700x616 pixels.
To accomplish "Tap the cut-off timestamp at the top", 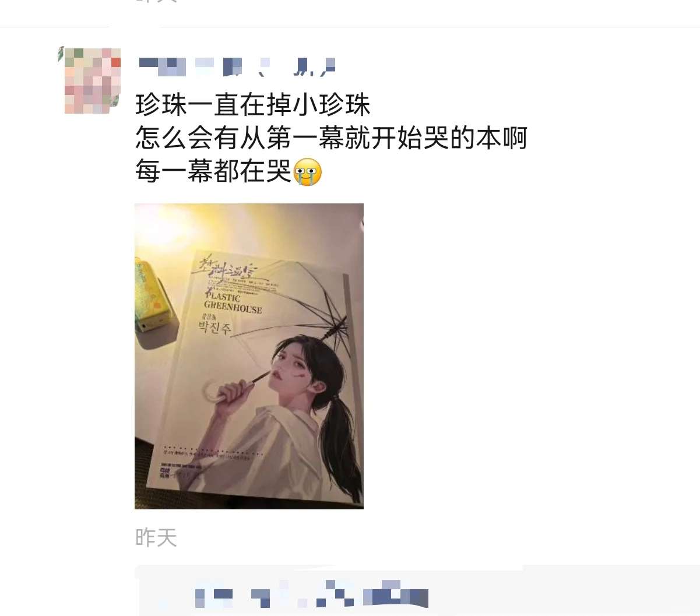I will pos(156,2).
